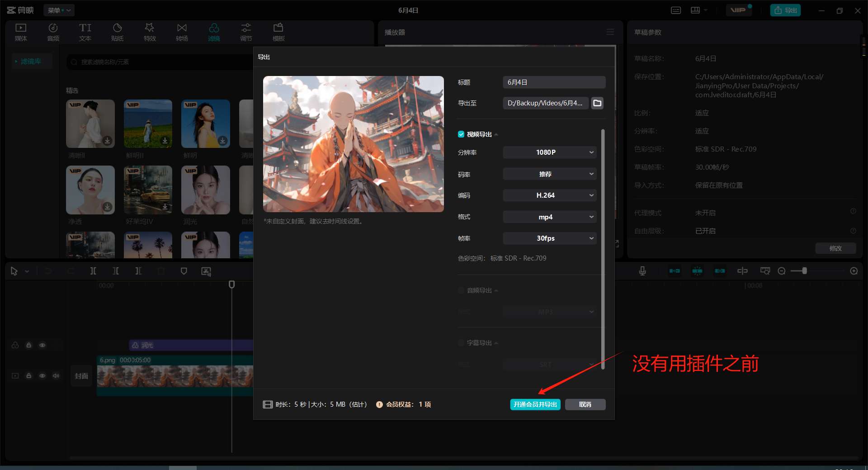Open the main menu at top-left
The width and height of the screenshot is (868, 470).
(59, 10)
